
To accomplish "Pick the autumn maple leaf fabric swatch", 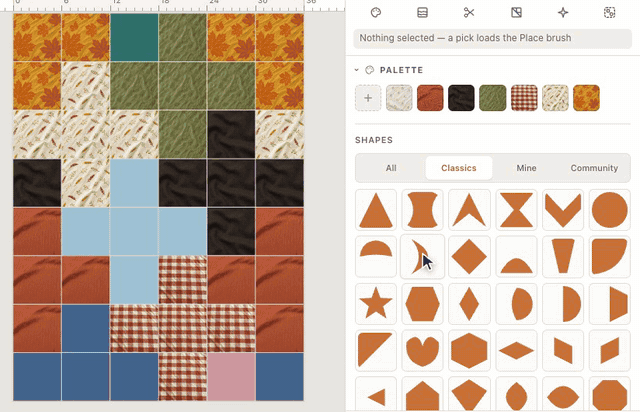I will tap(587, 98).
